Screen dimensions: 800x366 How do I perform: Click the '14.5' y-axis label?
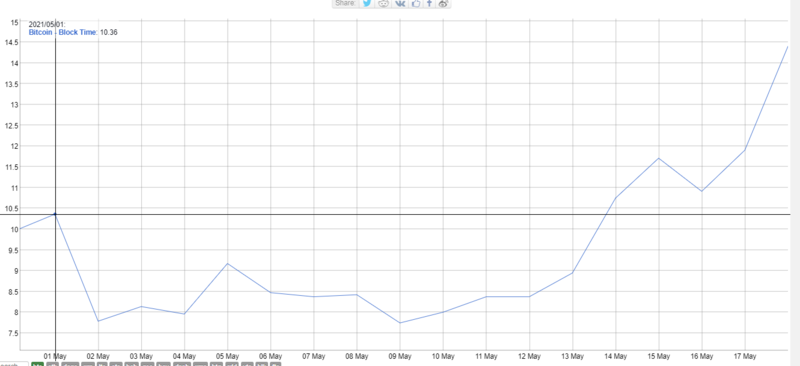tap(11, 42)
